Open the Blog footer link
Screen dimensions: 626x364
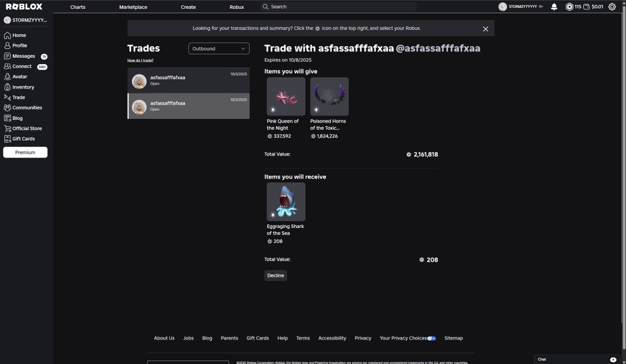point(207,338)
